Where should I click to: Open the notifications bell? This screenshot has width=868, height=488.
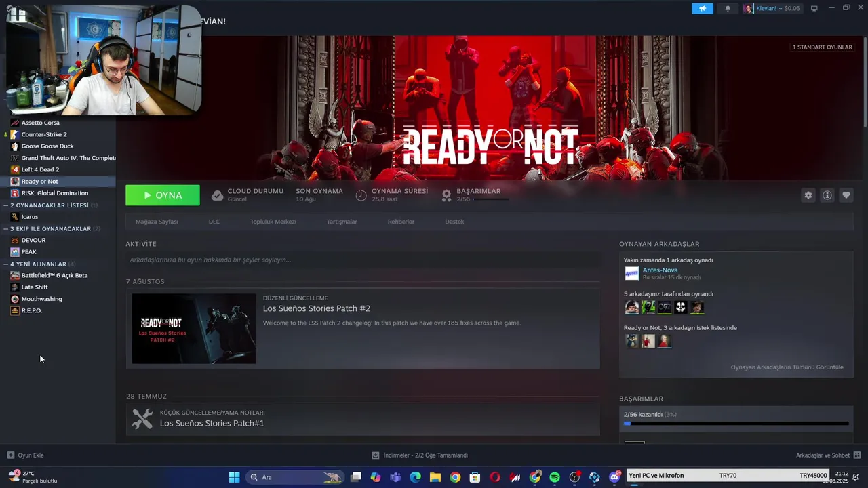728,8
